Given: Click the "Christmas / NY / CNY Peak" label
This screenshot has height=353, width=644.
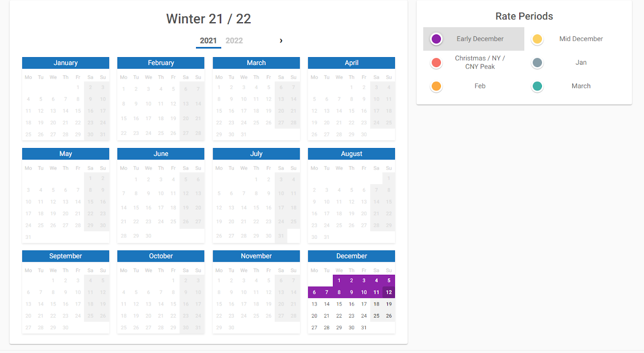Looking at the screenshot, I should coord(480,63).
